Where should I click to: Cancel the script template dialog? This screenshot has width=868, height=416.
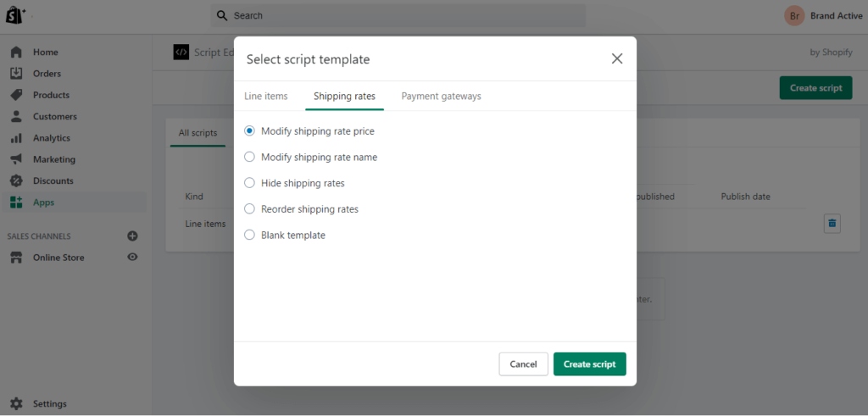[523, 364]
